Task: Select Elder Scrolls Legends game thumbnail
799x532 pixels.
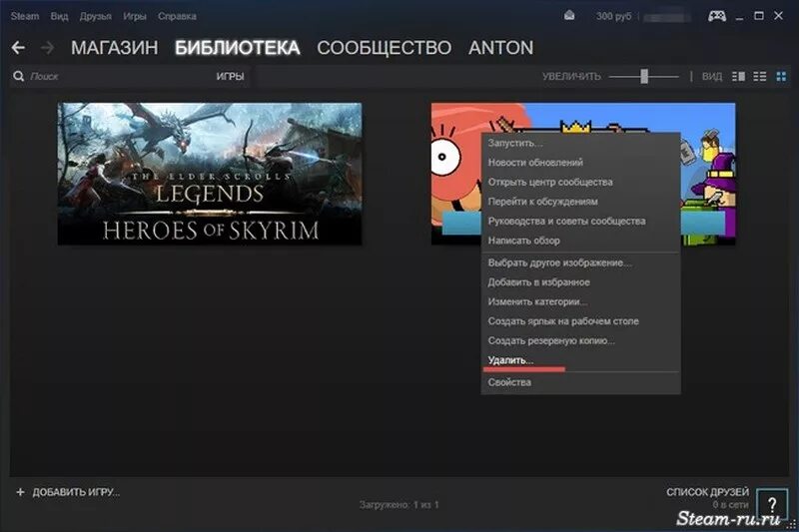Action: (x=210, y=174)
